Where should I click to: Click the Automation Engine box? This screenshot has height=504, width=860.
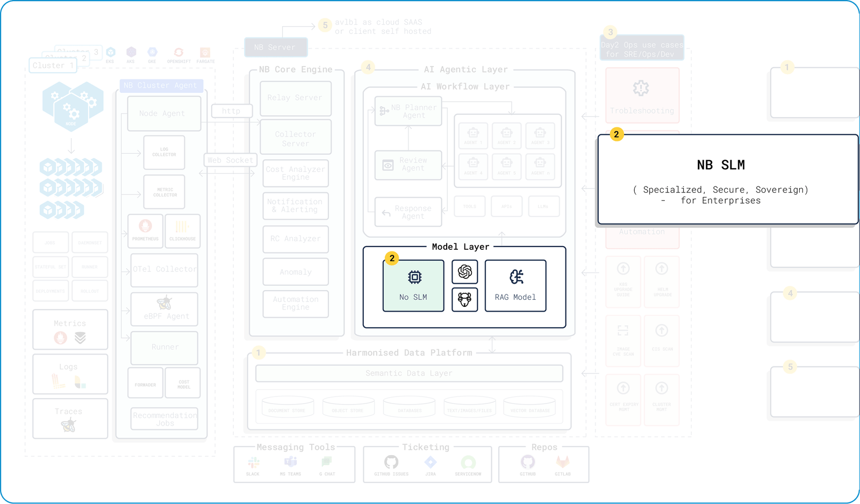point(296,304)
